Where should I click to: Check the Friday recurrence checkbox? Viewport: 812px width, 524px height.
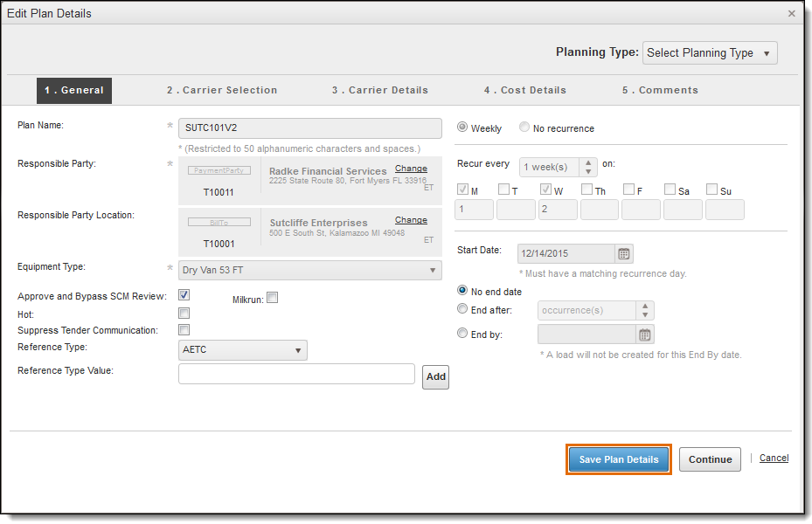pyautogui.click(x=628, y=190)
